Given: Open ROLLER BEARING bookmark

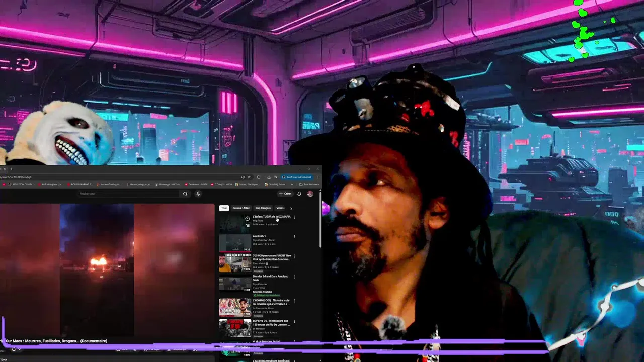Looking at the screenshot, I should [80, 184].
